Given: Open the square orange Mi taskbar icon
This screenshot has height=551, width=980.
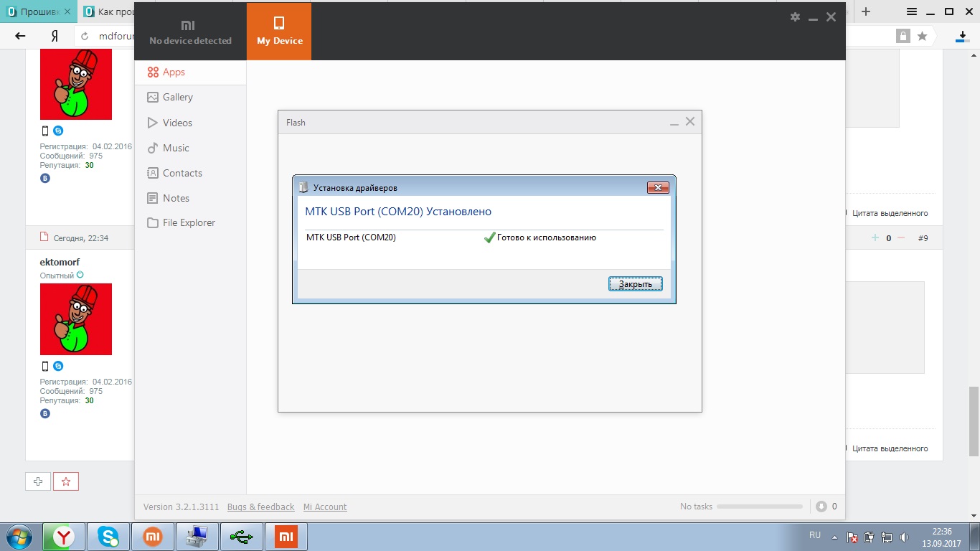Looking at the screenshot, I should pos(286,537).
